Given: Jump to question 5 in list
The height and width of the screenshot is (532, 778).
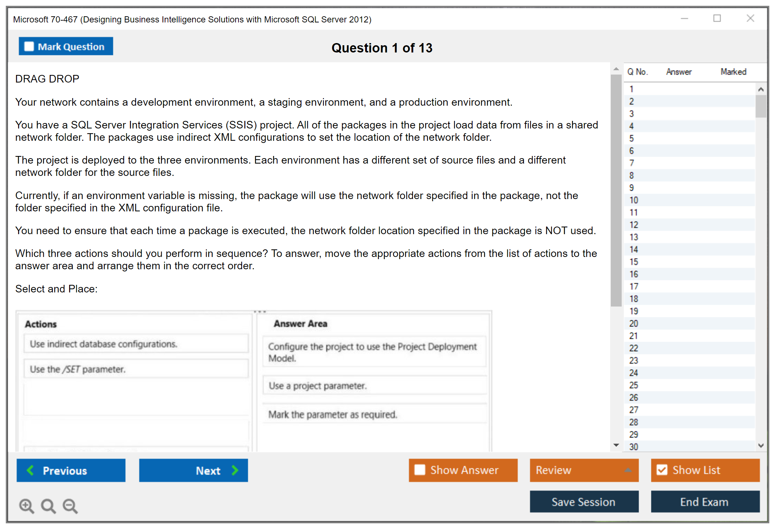Looking at the screenshot, I should (x=631, y=138).
